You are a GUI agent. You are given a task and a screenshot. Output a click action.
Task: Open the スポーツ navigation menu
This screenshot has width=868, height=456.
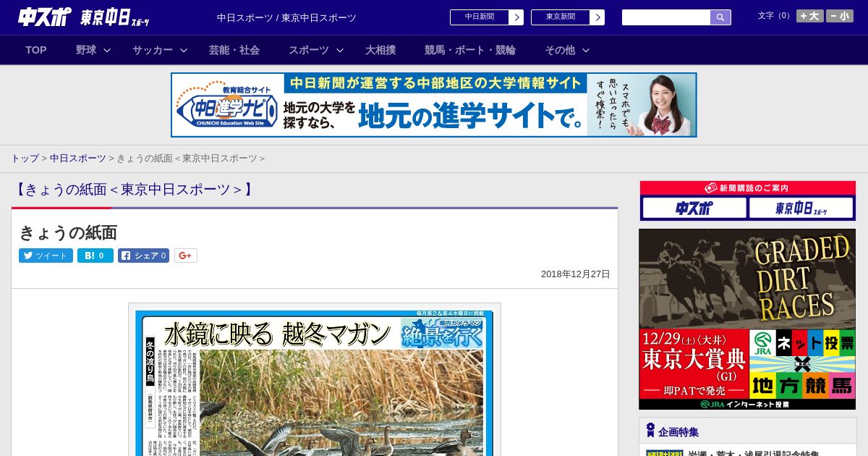coord(309,50)
